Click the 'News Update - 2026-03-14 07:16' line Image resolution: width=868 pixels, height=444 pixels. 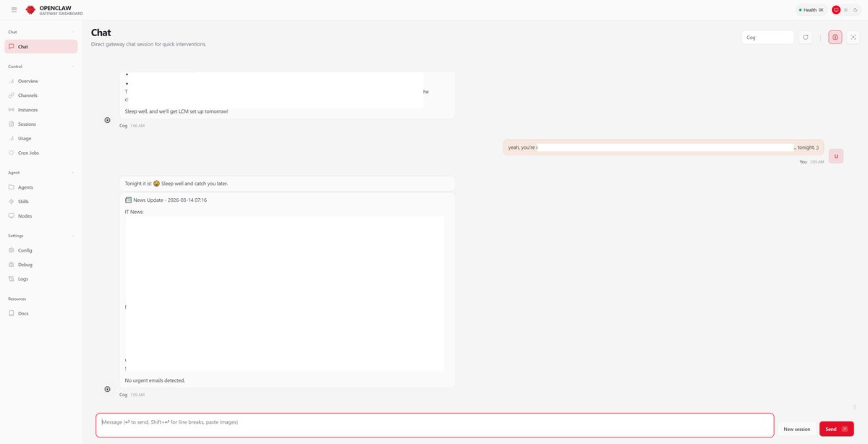tap(166, 200)
